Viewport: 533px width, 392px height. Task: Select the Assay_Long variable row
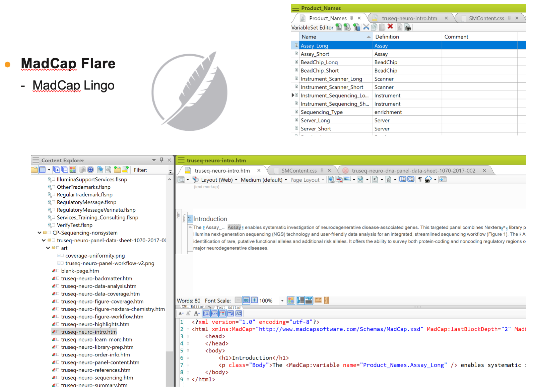tap(408, 46)
